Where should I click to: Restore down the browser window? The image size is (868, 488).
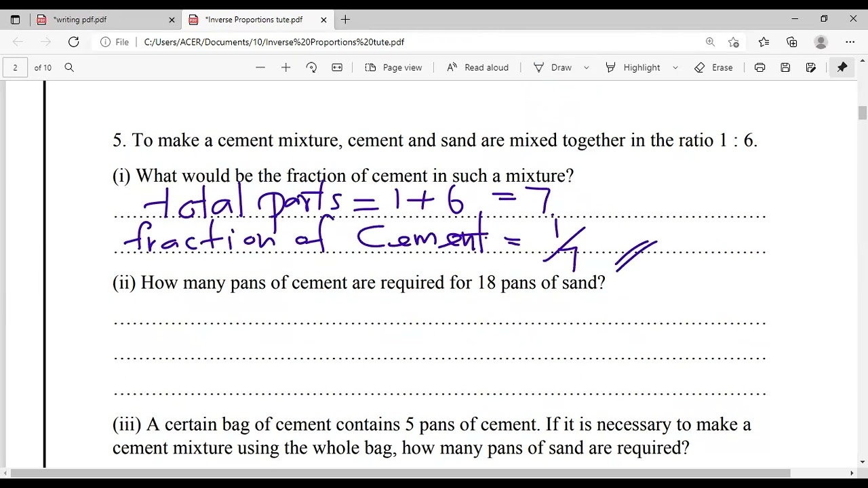824,19
